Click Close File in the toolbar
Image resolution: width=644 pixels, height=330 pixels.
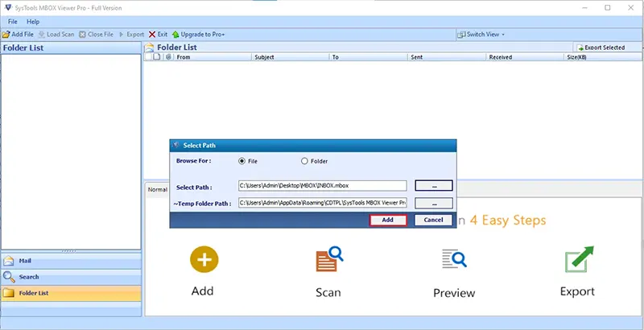(96, 35)
